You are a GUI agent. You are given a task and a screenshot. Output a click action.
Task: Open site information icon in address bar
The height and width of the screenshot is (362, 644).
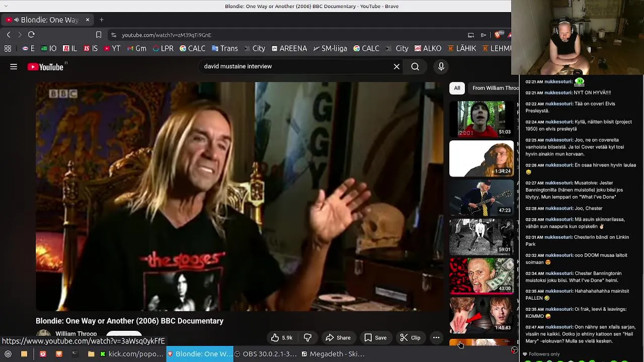(x=114, y=35)
